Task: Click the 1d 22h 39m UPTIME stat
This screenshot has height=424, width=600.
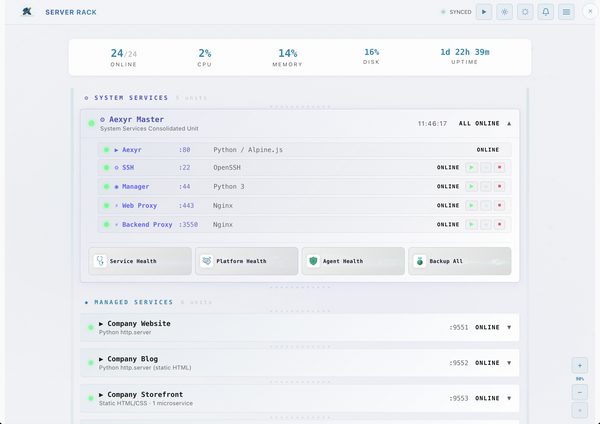Action: pos(465,56)
